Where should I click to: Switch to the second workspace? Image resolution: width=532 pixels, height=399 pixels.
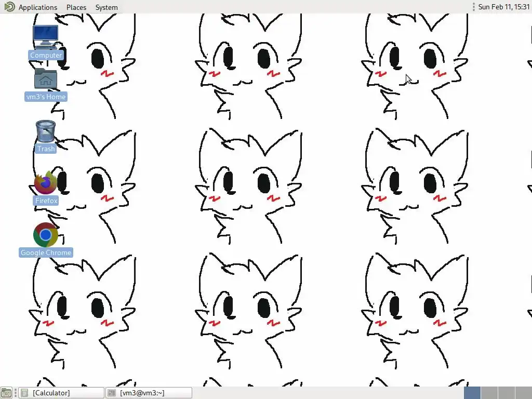489,393
